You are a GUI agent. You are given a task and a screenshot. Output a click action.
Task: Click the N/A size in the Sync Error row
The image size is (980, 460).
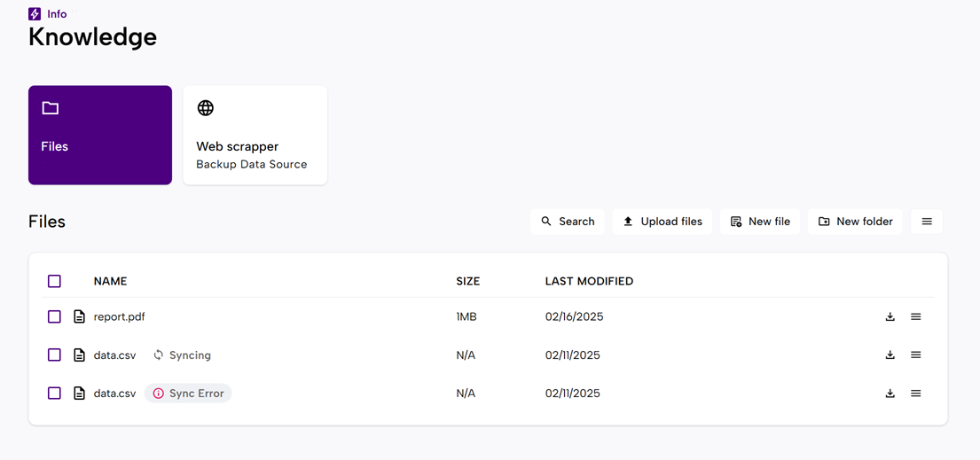pyautogui.click(x=466, y=394)
